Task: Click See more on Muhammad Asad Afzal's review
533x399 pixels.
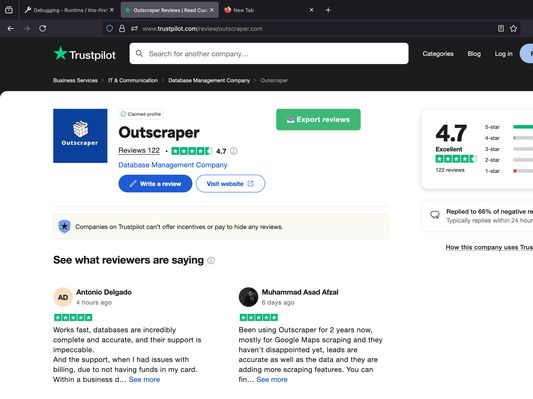Action: 272,380
